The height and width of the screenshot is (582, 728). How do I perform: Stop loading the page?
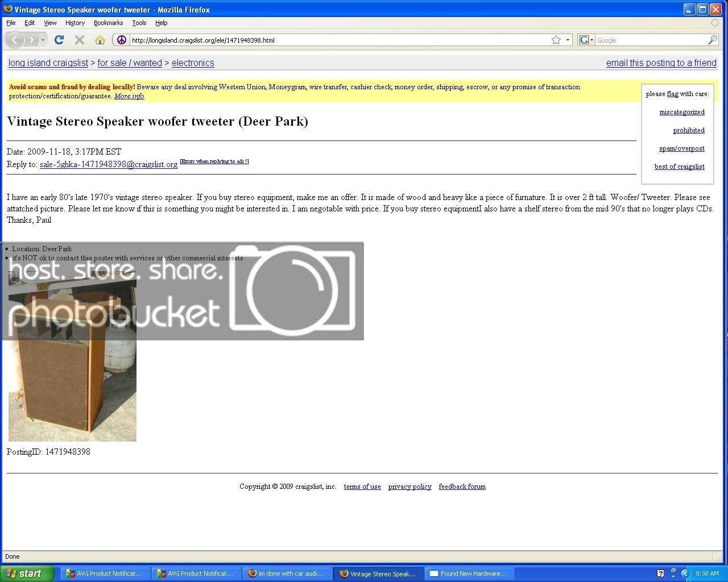click(80, 40)
